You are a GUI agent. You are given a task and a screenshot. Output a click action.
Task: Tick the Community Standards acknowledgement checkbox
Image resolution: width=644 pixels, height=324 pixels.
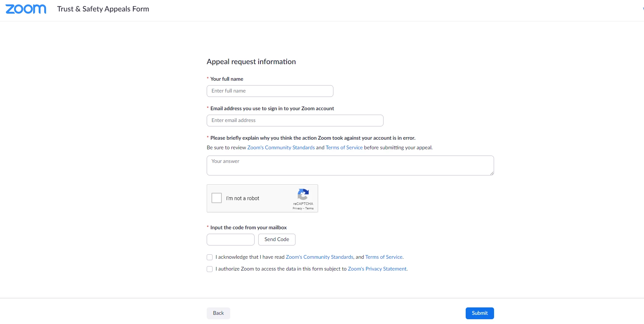click(210, 257)
